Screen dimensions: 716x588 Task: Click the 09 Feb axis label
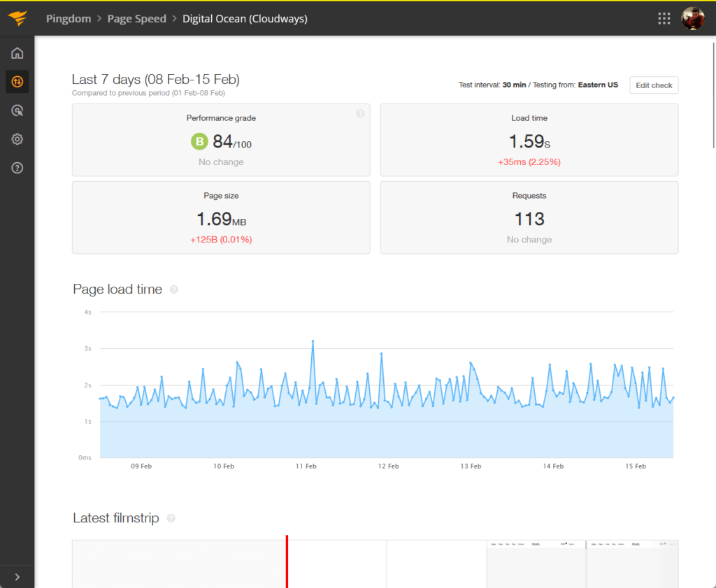[x=141, y=466]
